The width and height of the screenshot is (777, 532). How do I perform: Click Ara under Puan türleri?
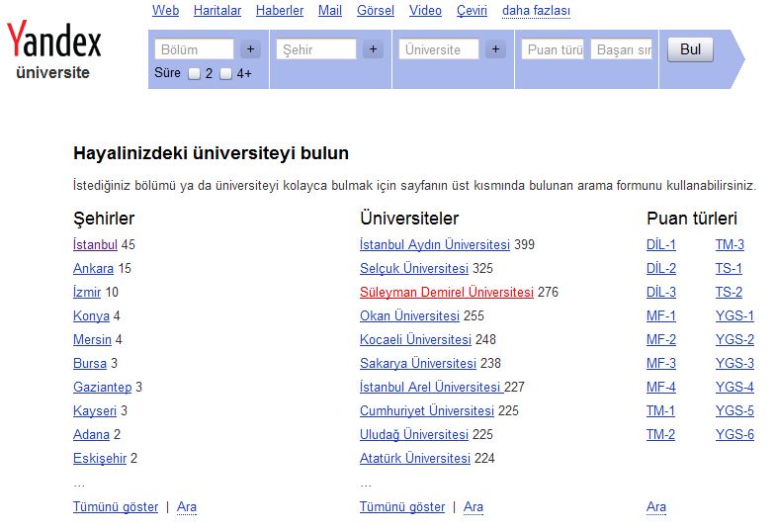click(x=656, y=506)
